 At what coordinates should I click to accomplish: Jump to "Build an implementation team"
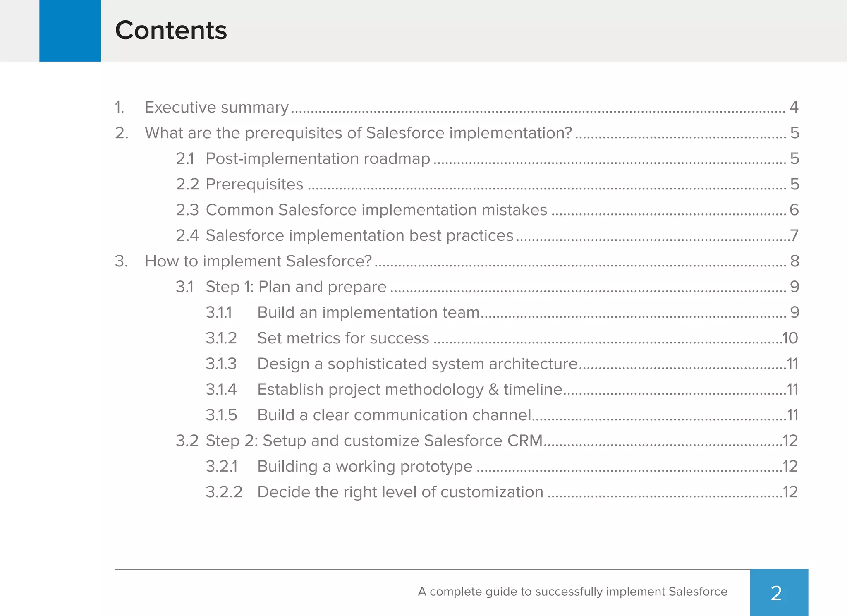(x=368, y=313)
